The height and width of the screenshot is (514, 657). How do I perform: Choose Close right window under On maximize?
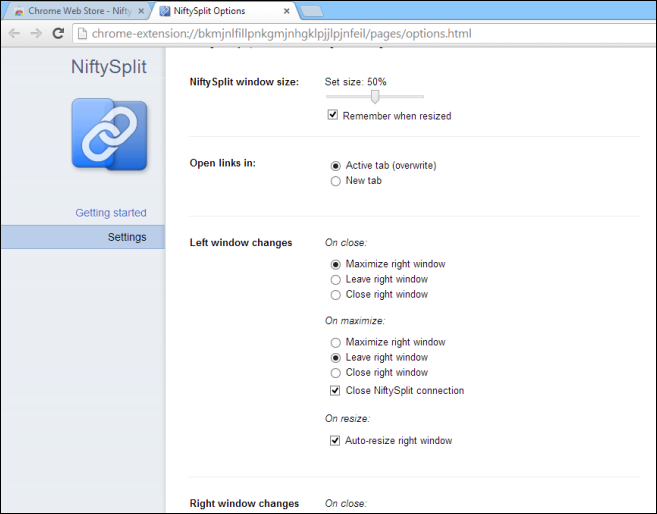click(336, 372)
